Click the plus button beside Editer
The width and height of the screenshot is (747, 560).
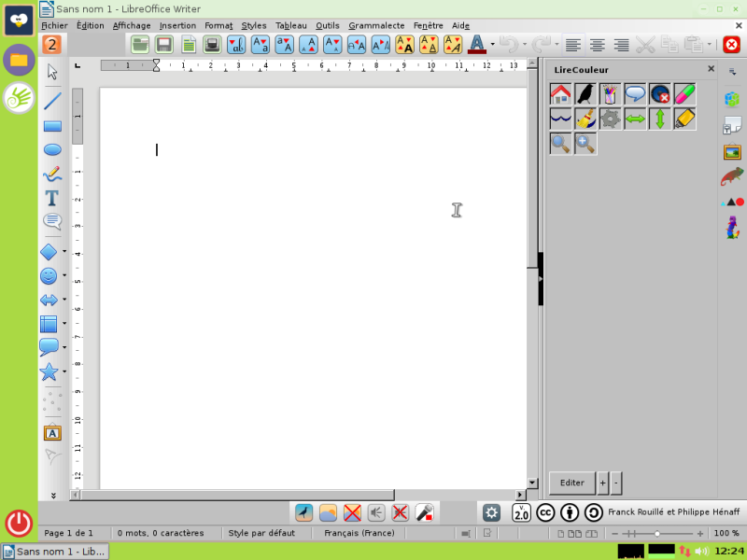point(602,483)
